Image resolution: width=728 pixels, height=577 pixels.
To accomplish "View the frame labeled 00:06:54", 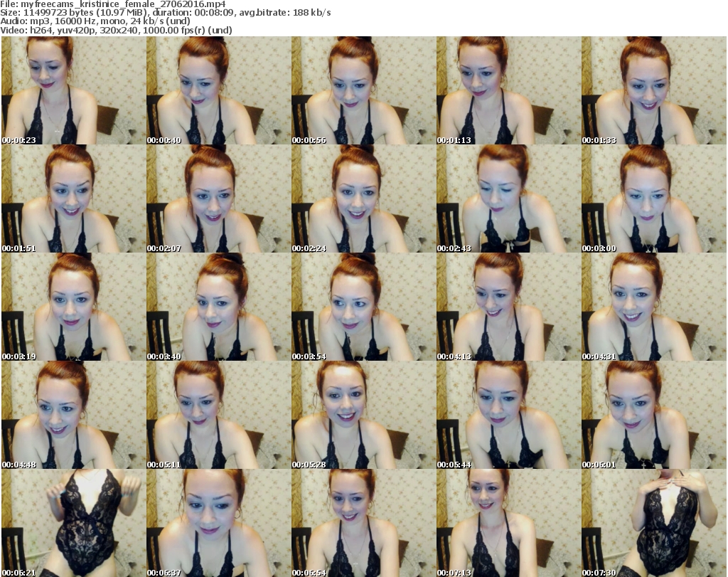I will 363,523.
